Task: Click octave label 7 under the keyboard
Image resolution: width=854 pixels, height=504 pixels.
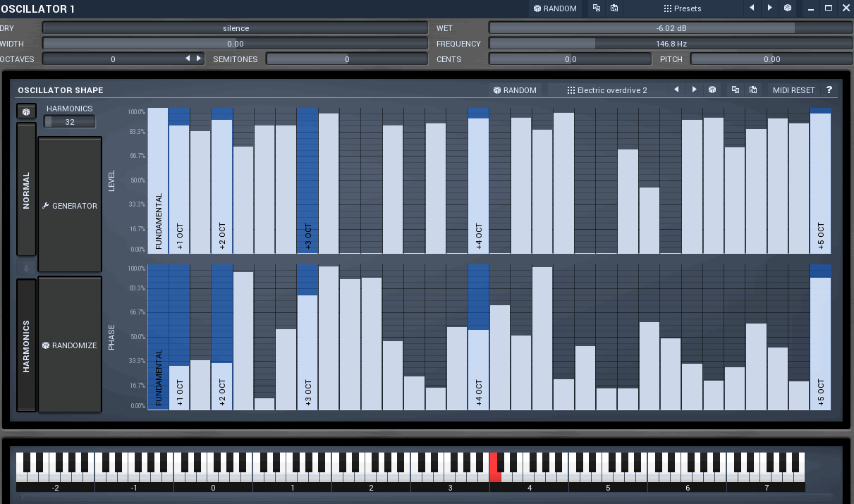Action: pyautogui.click(x=766, y=487)
